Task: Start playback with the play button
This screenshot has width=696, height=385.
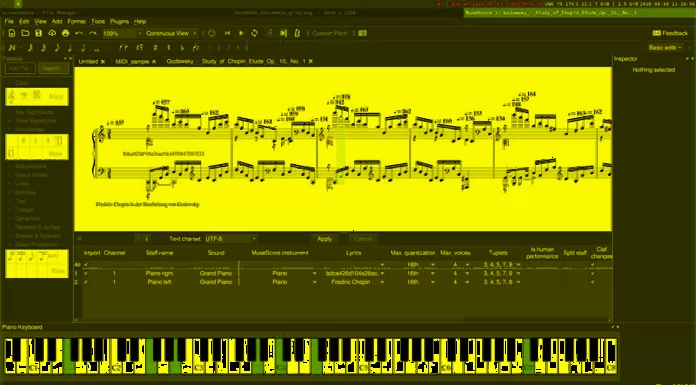Action: [241, 33]
